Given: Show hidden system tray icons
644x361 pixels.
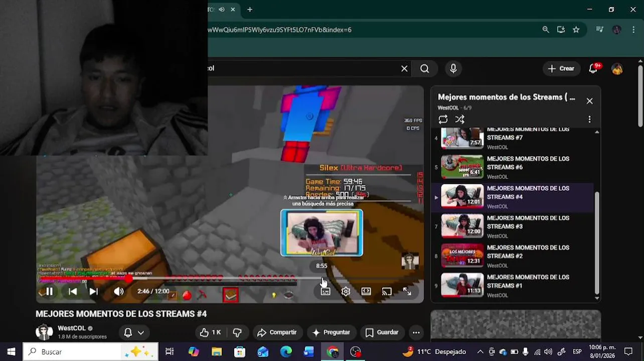Looking at the screenshot, I should 480,351.
